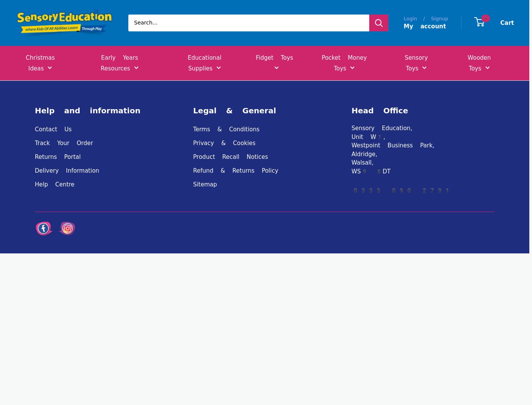Open the Facebook social icon
Screen dimensions: 532x405
click(44, 229)
